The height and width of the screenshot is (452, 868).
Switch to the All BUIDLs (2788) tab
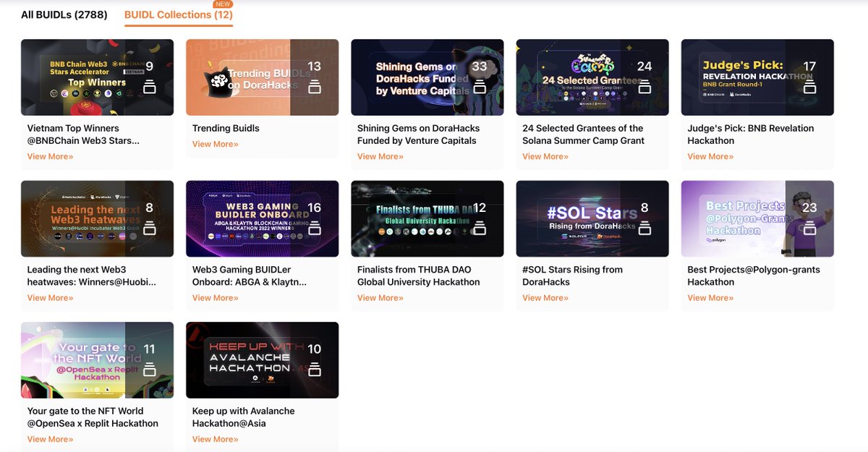63,14
